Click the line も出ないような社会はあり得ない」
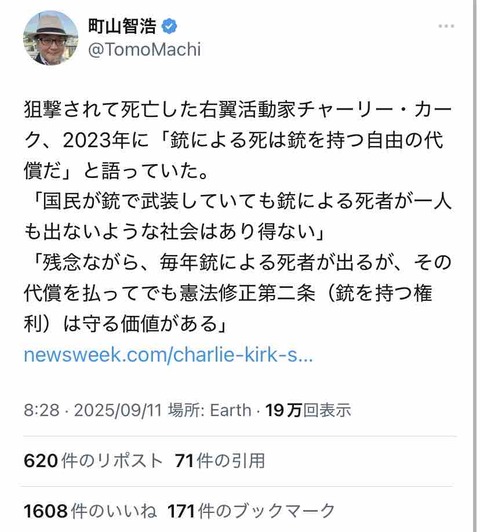Screen dimensions: 480x532 tap(174, 232)
